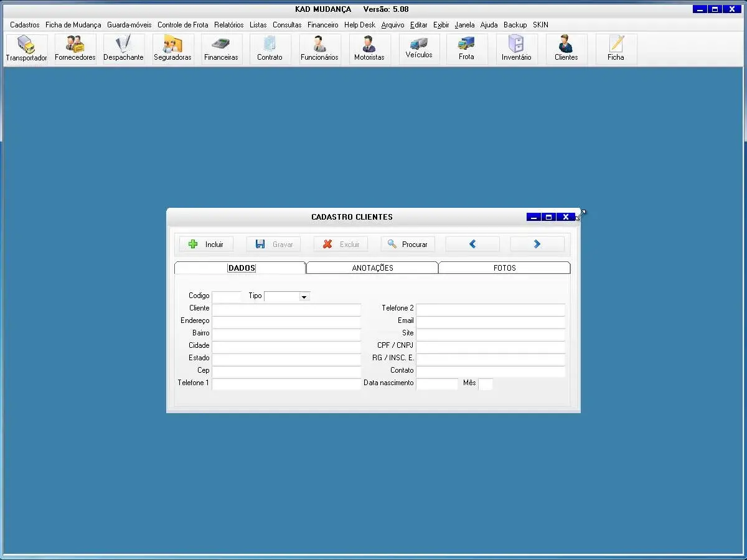747x560 pixels.
Task: Open the Seguradoras toolbar icon
Action: (x=172, y=49)
